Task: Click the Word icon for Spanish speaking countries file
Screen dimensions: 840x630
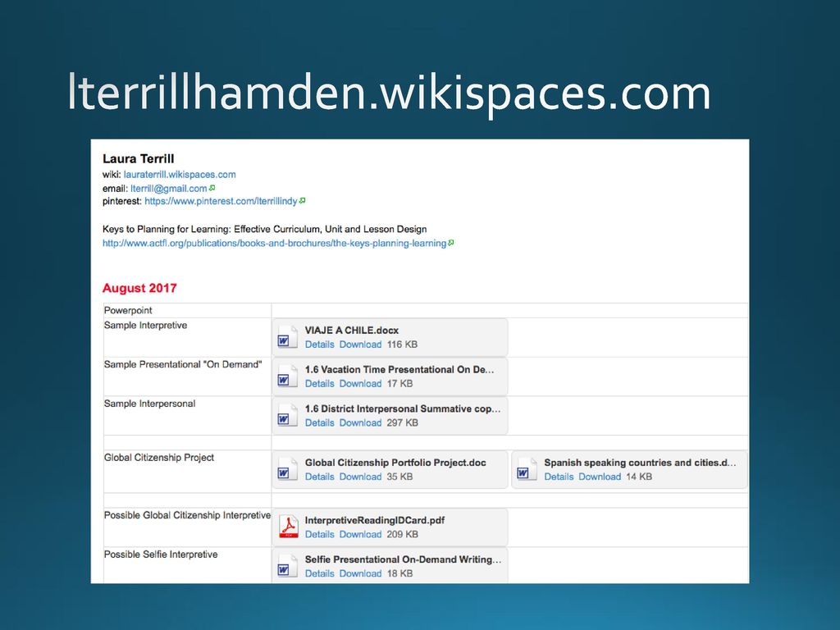Action: pyautogui.click(x=527, y=469)
